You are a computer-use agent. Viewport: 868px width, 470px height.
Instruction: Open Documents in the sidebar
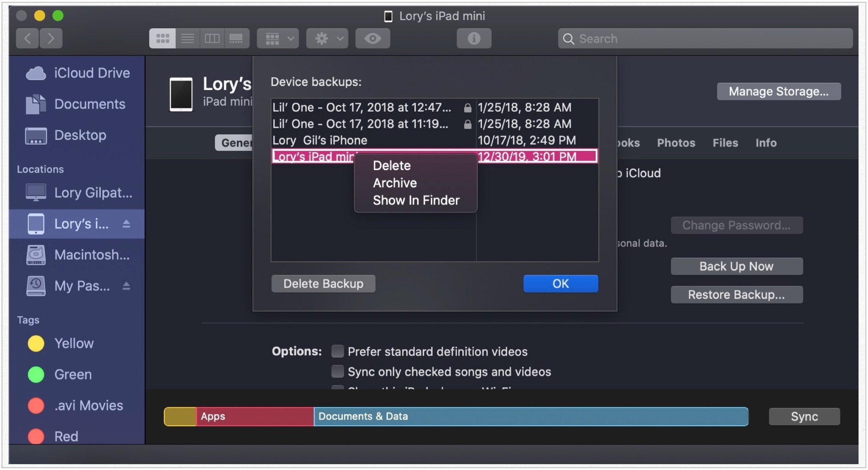click(x=77, y=104)
